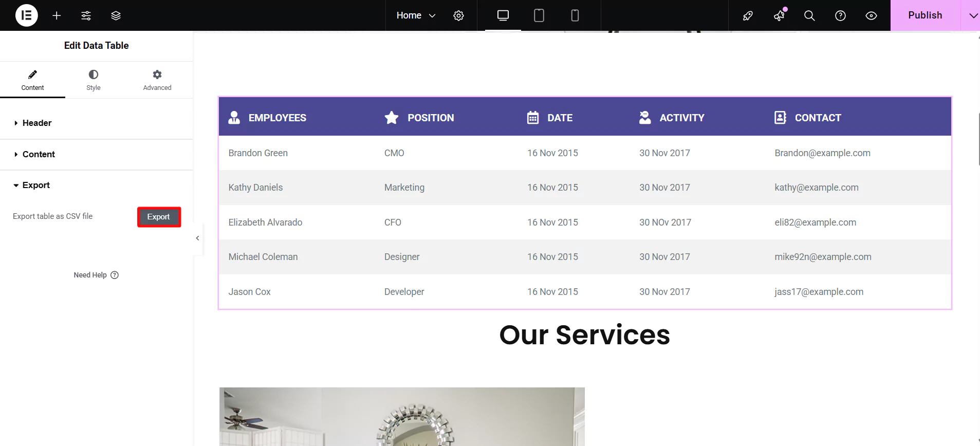Expand the Content section
The height and width of the screenshot is (446, 980).
tap(97, 154)
